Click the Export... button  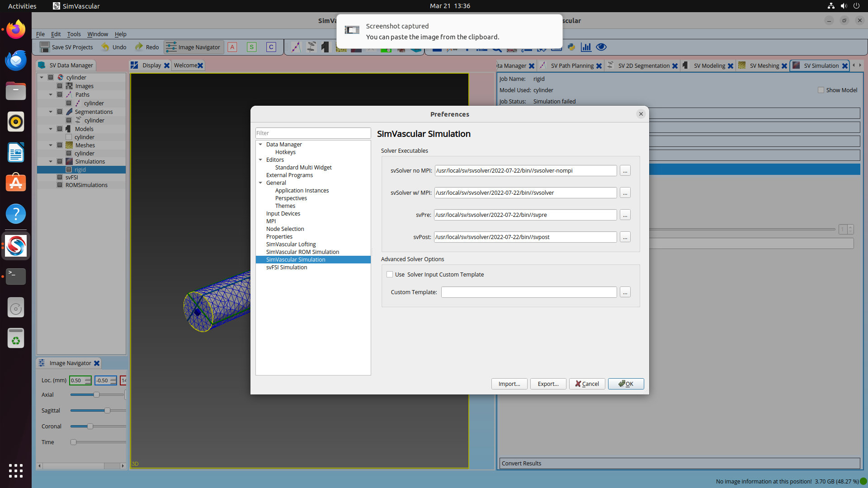[548, 384]
